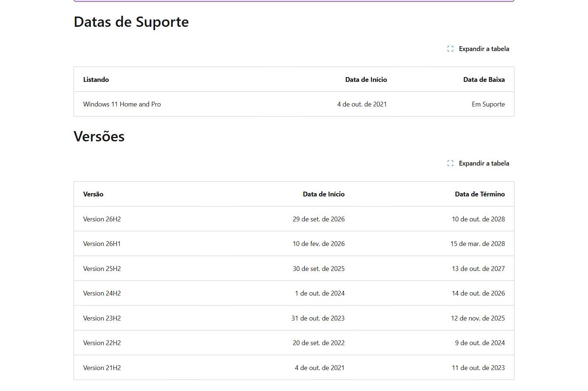The image size is (588, 391).
Task: Select the Versões section heading
Action: [x=99, y=137]
